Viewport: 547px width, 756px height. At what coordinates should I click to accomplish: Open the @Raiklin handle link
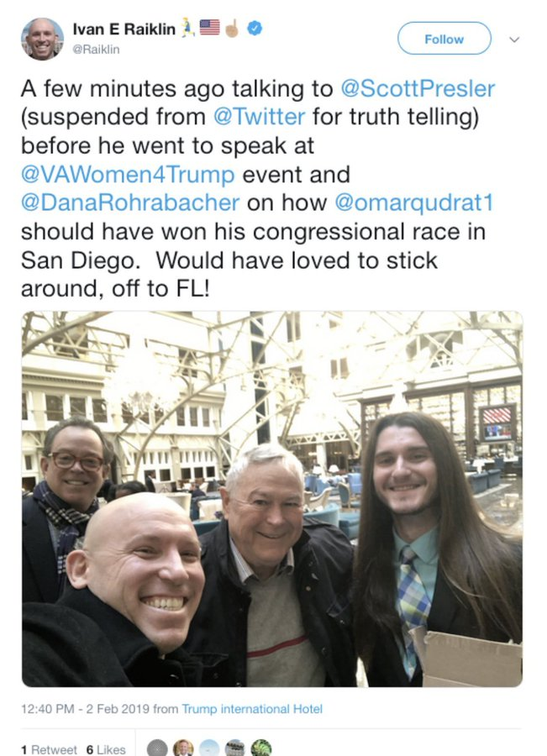(96, 50)
